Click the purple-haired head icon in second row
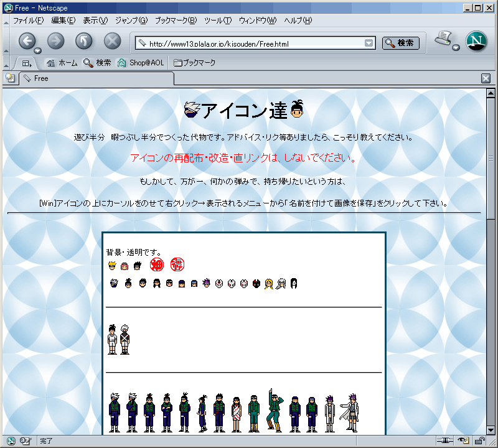This screenshot has height=448, width=498. 206,282
